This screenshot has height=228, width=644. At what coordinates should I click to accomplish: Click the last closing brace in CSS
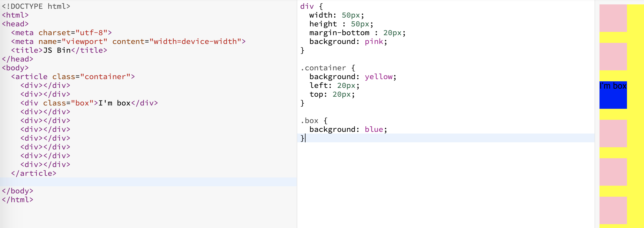point(302,138)
